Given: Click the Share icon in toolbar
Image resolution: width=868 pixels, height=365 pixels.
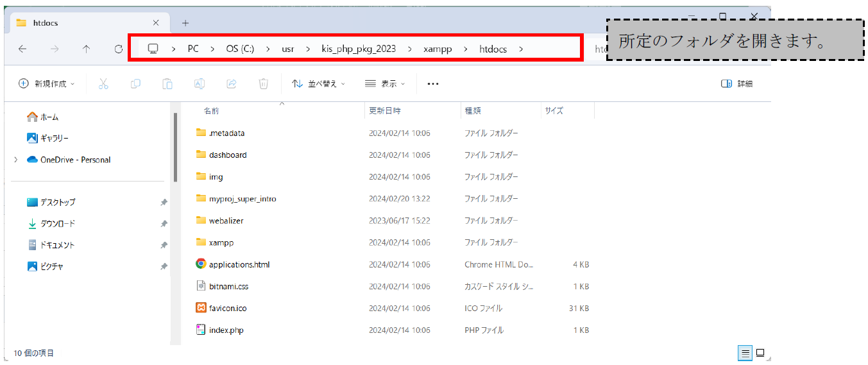Looking at the screenshot, I should (232, 83).
